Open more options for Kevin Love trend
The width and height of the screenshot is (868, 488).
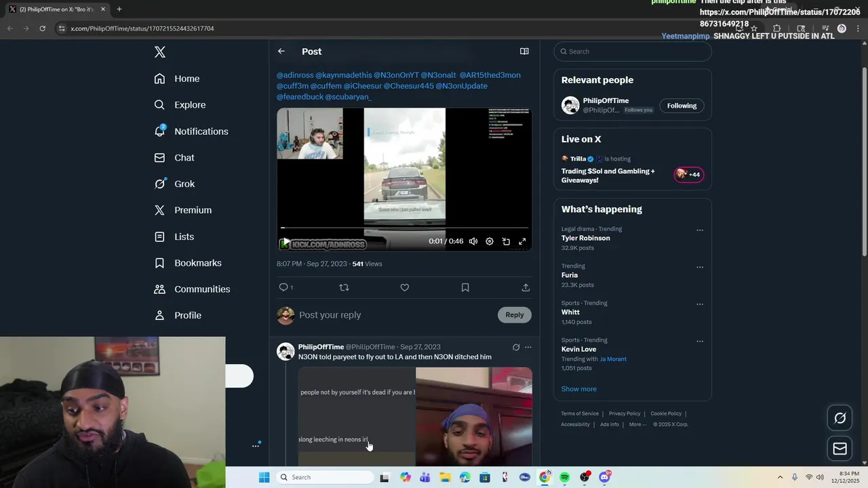point(700,341)
